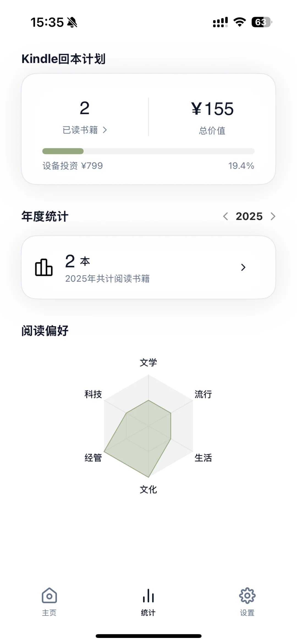Viewport: 297px width, 644px height.
Task: Tap the silent mode bell icon
Action: [72, 22]
